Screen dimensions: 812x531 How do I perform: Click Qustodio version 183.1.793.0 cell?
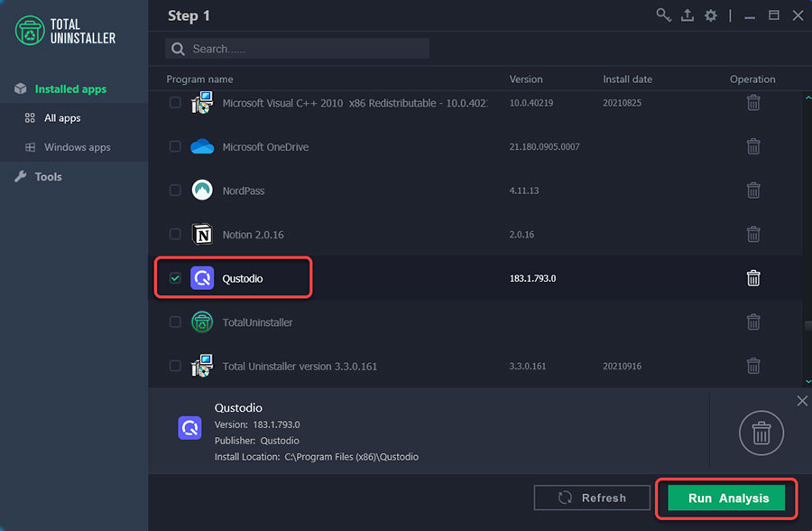pyautogui.click(x=532, y=278)
